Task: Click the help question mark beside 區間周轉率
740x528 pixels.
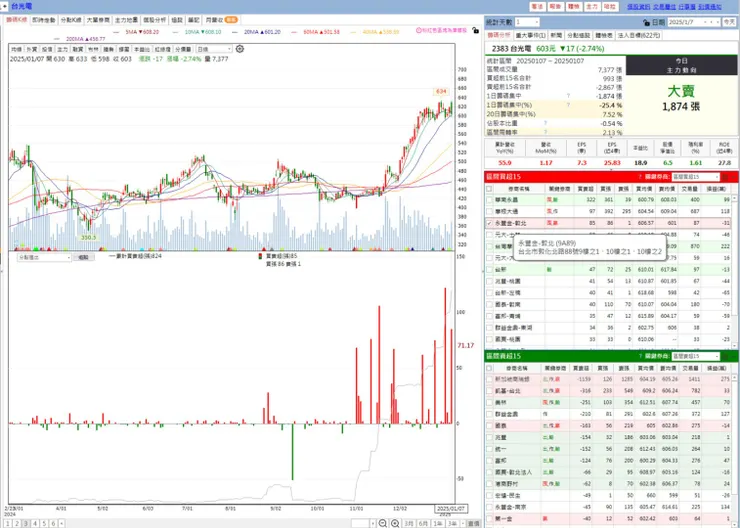Action: point(545,132)
